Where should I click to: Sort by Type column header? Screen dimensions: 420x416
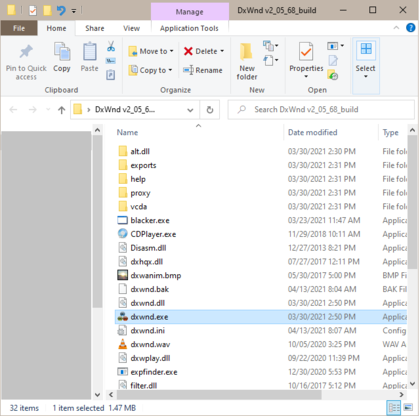tap(390, 133)
